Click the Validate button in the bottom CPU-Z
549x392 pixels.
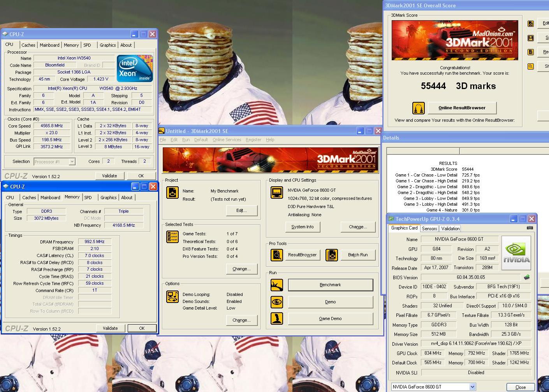point(110,328)
